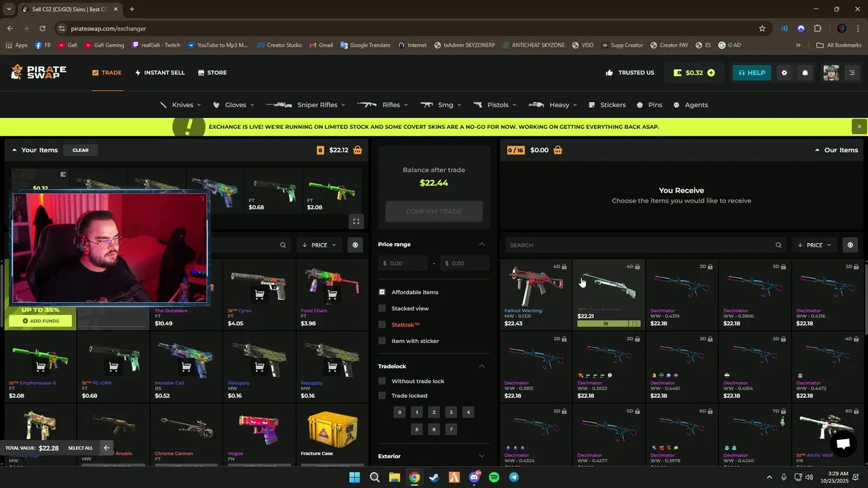
Task: Click the target filter icon in Your Items
Action: tap(355, 245)
